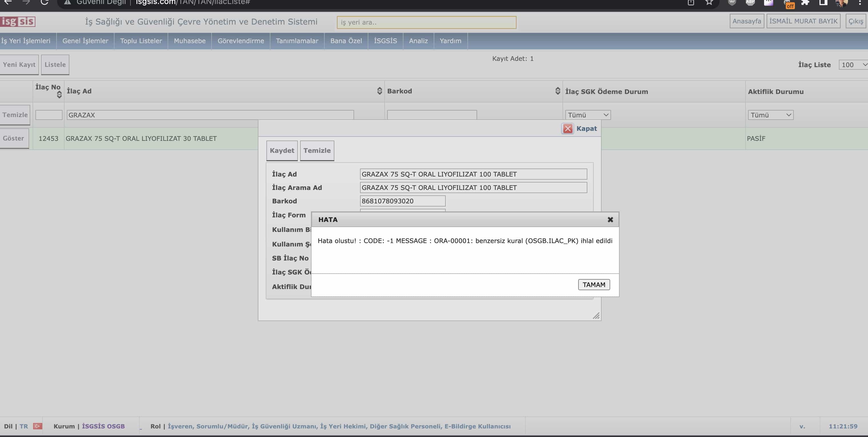Focus the iş yeri ara search box
Image resolution: width=868 pixels, height=437 pixels.
click(426, 22)
